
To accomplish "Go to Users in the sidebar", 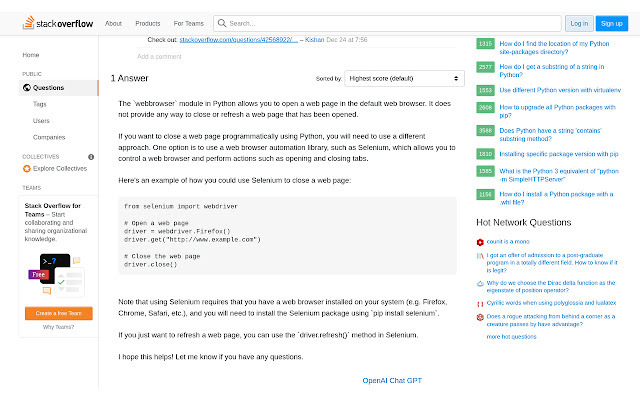I will point(42,120).
